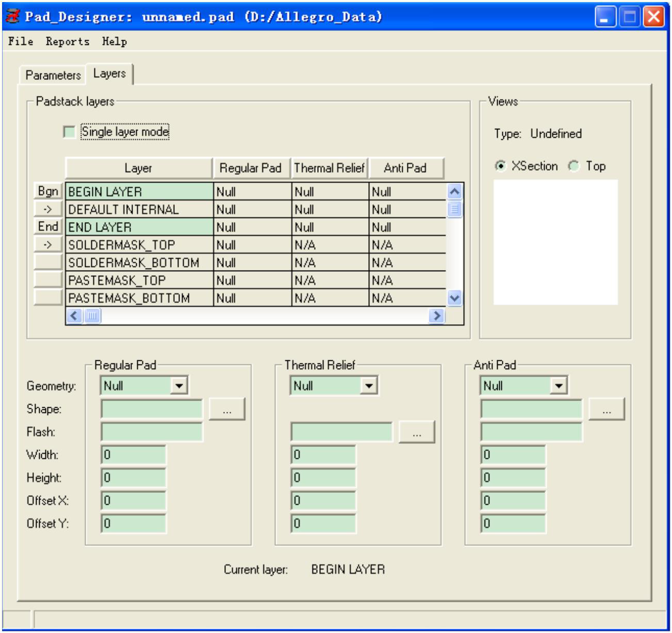
Task: Click the Pad Designer app icon in title bar
Action: [12, 16]
